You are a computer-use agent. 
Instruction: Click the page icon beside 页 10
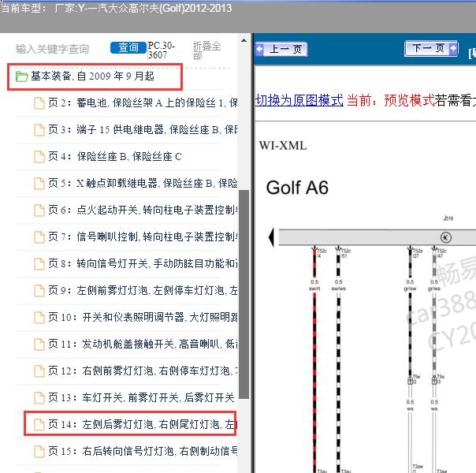39,317
